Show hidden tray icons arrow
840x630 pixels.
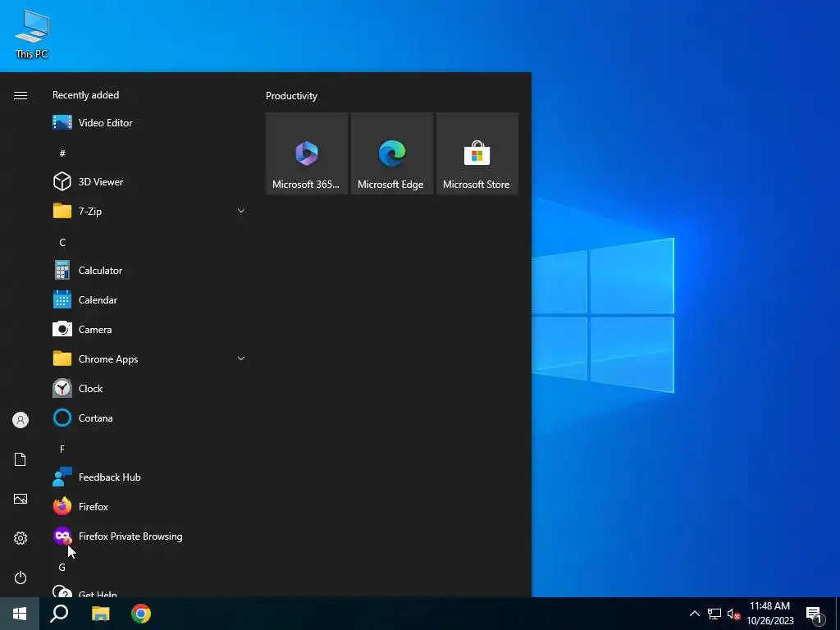coord(694,614)
